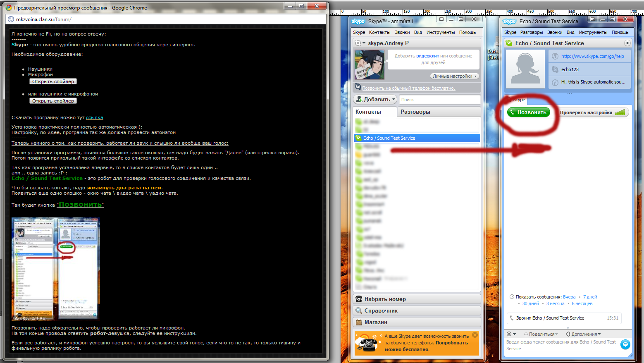Open the 'Личные настройки' dropdown
Viewport: 644px width, 363px height.
455,76
